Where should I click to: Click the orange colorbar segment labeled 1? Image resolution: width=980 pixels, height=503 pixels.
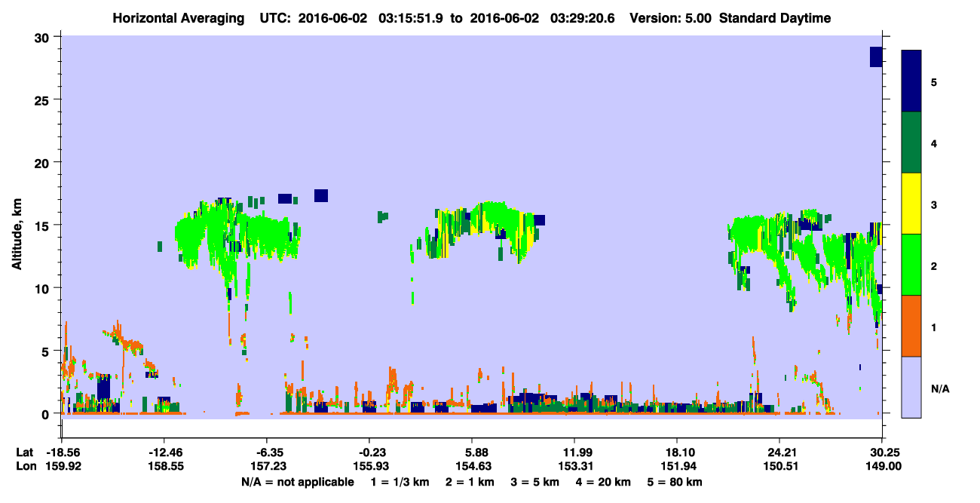click(x=911, y=326)
